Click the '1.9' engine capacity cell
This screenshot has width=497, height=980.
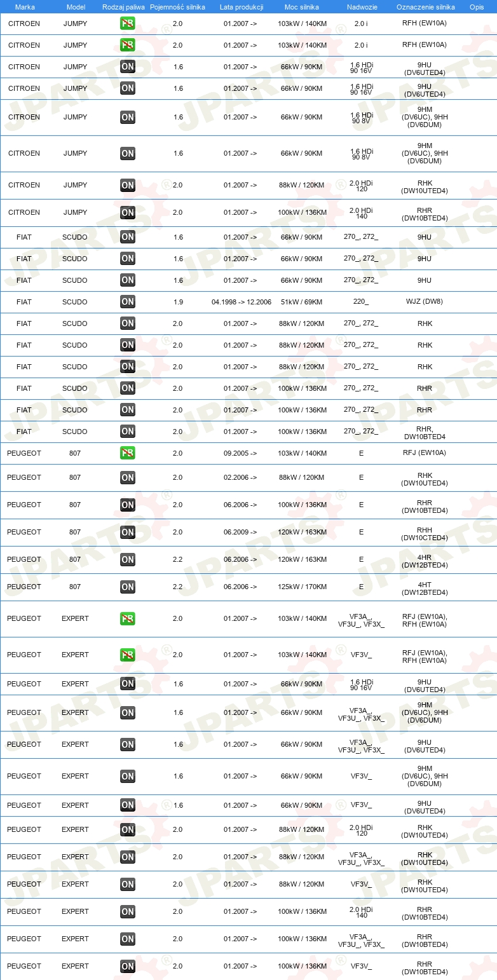(178, 302)
